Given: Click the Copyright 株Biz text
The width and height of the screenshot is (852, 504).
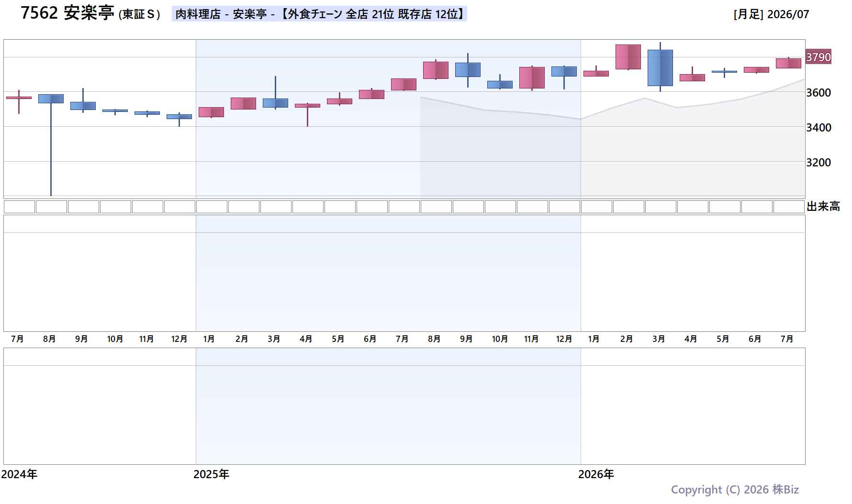Looking at the screenshot, I should pyautogui.click(x=735, y=490).
